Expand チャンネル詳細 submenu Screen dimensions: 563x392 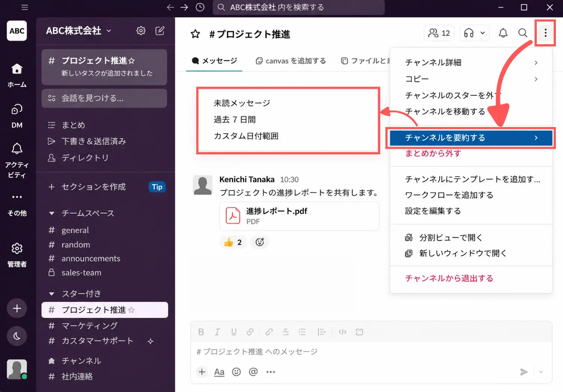coord(471,63)
